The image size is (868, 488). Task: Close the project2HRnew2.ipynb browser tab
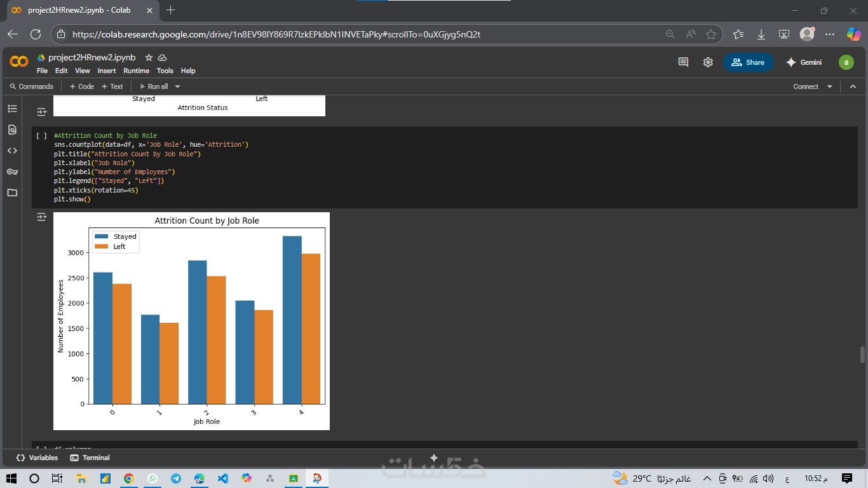coord(149,10)
